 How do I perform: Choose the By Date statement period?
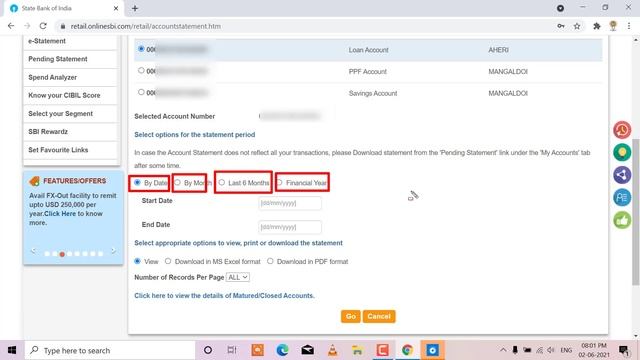coord(138,182)
